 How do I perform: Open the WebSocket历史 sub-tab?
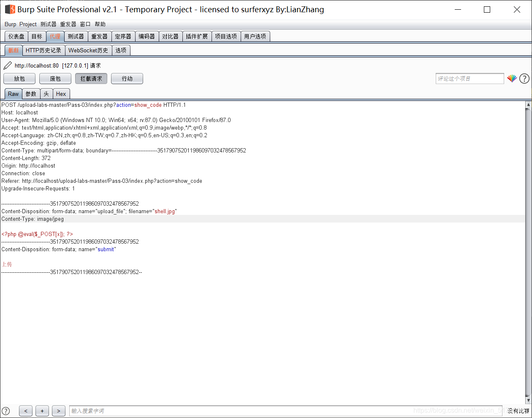point(88,50)
